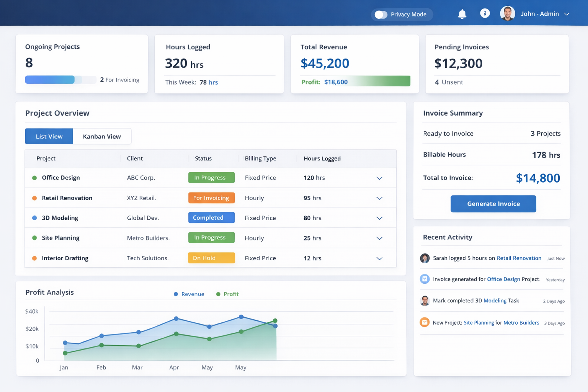Click Mark's avatar in Recent Activity
588x392 pixels.
[x=425, y=301]
